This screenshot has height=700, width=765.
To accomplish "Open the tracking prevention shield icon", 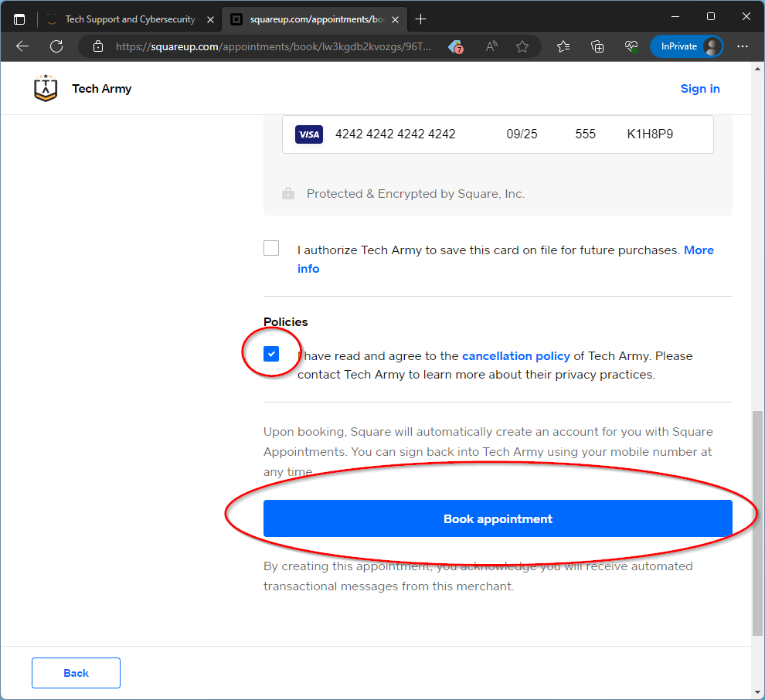I will pos(456,47).
